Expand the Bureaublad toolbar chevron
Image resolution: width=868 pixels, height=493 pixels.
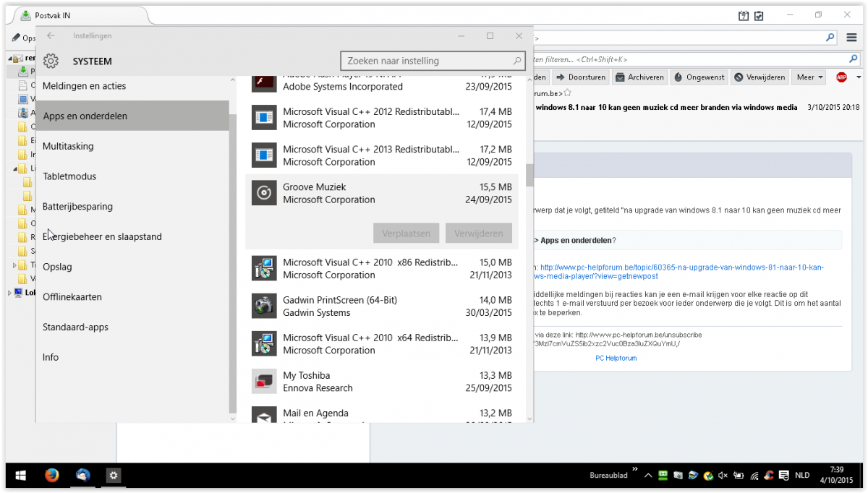(x=635, y=470)
